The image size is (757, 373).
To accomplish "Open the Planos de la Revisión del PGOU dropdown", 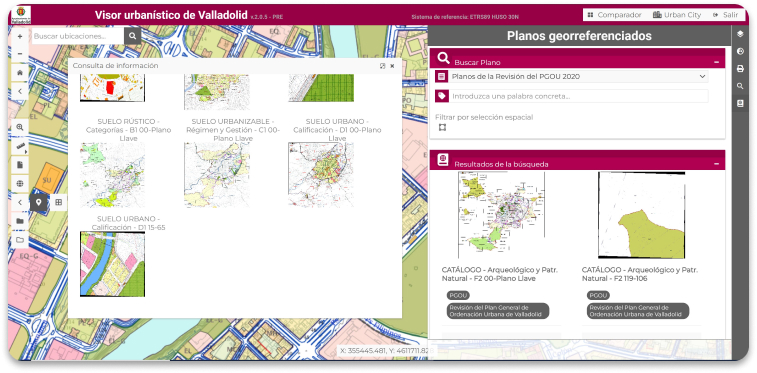I will click(578, 76).
